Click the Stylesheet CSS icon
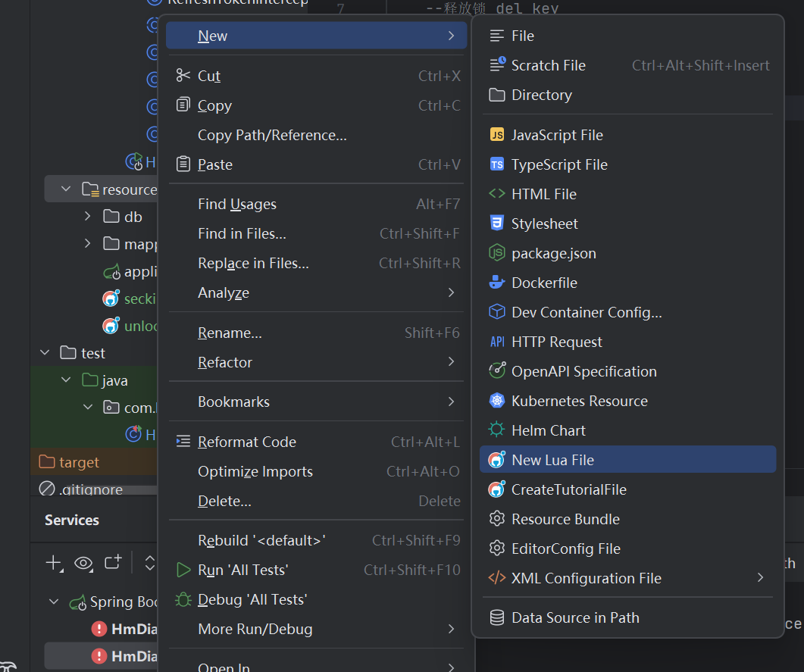 pyautogui.click(x=496, y=223)
